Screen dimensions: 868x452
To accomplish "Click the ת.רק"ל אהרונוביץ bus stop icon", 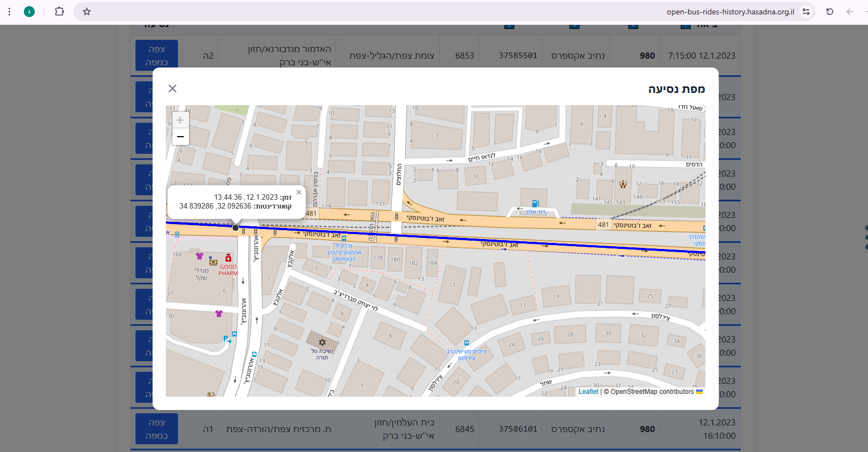I will 344,238.
